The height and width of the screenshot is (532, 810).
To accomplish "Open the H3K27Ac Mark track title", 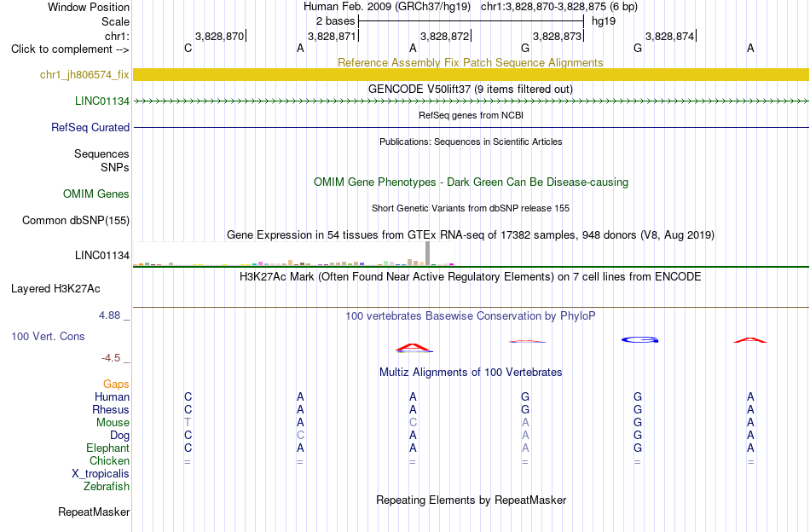I will click(x=470, y=277).
